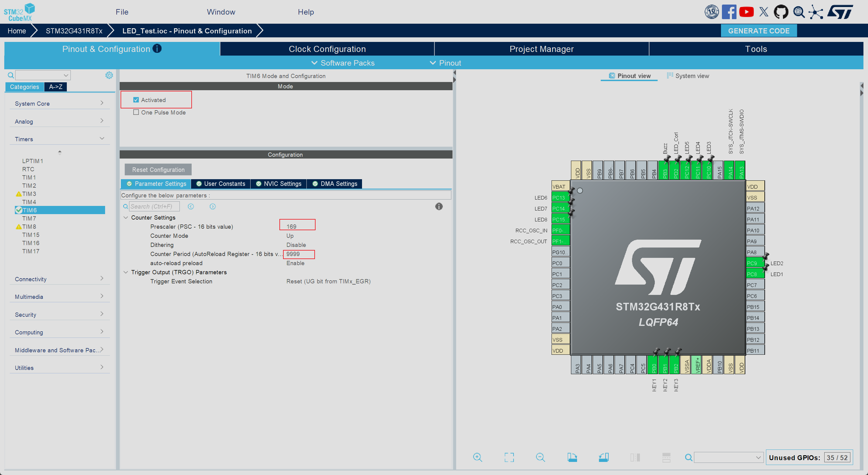Image resolution: width=868 pixels, height=475 pixels.
Task: Collapse the Counter Settings group
Action: (126, 218)
